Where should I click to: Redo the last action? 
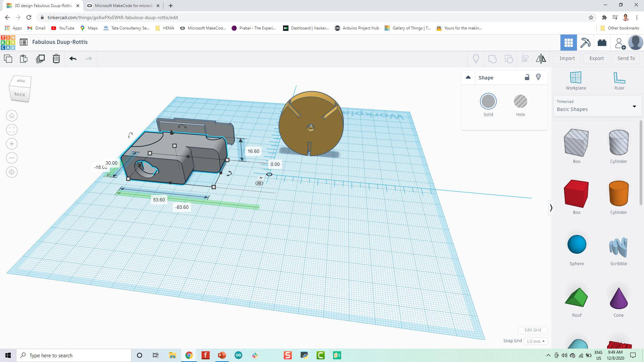click(89, 59)
